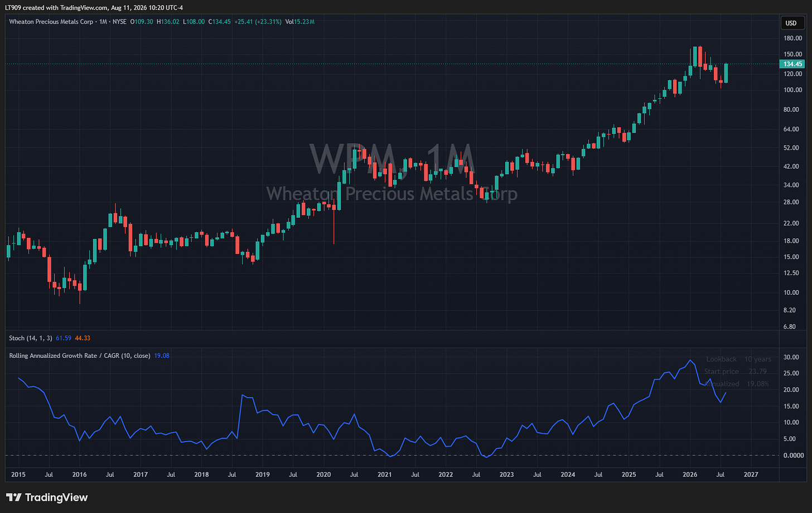Screen dimensions: 812x513
Task: Click the start price value 23.79
Action: [x=757, y=371]
